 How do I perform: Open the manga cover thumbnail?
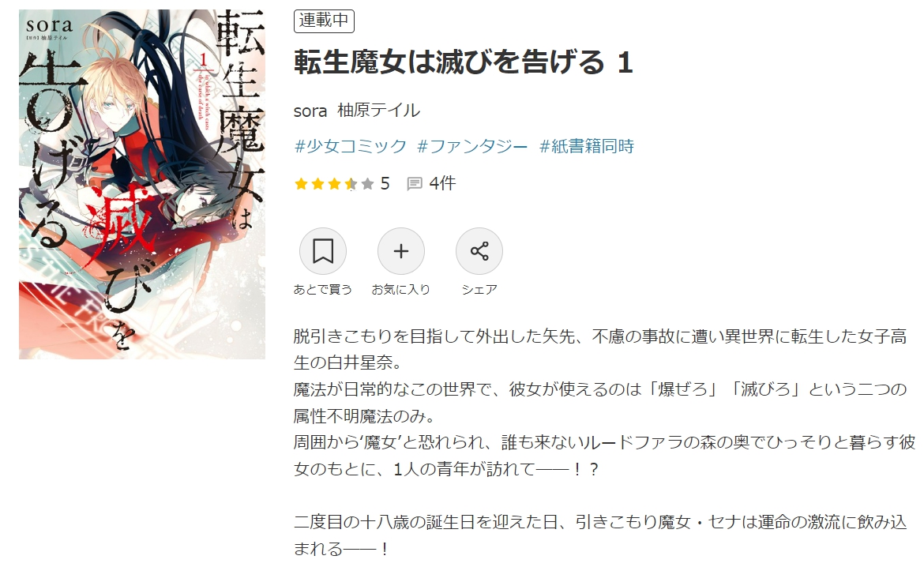(x=142, y=184)
